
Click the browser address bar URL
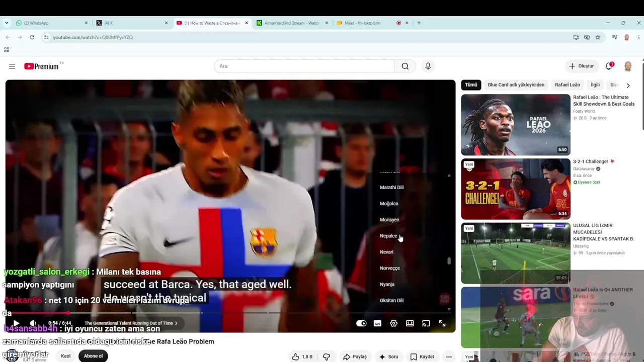93,37
